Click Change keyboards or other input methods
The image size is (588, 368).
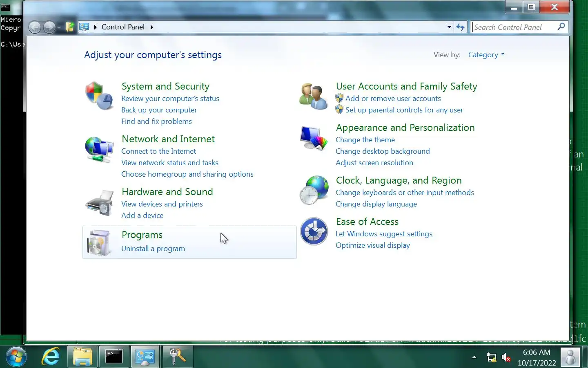[405, 193]
